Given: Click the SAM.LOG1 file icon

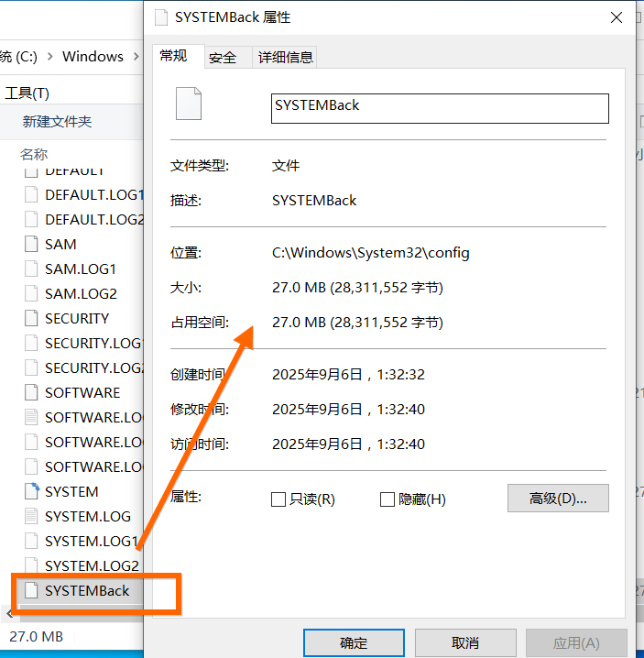Looking at the screenshot, I should [x=31, y=269].
